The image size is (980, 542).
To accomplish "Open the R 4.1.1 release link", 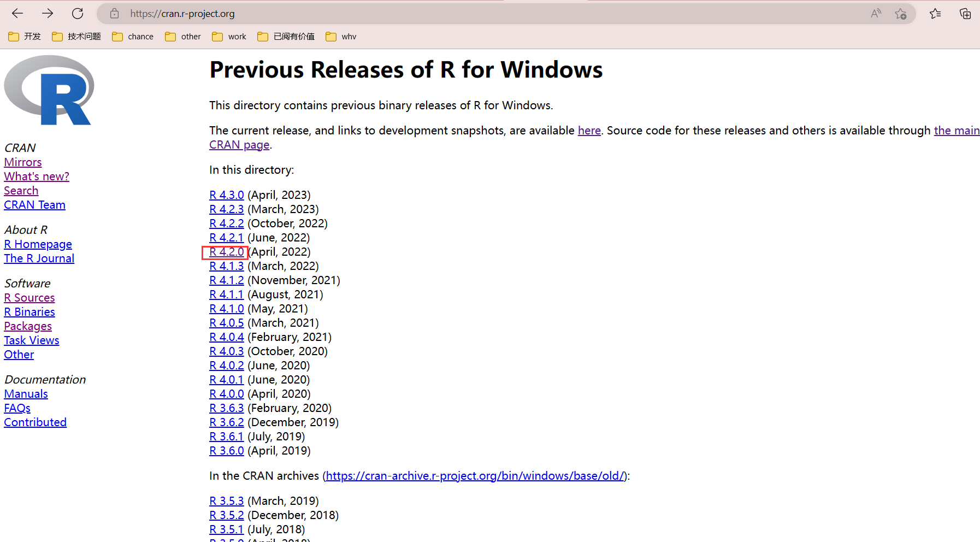I will [x=227, y=294].
